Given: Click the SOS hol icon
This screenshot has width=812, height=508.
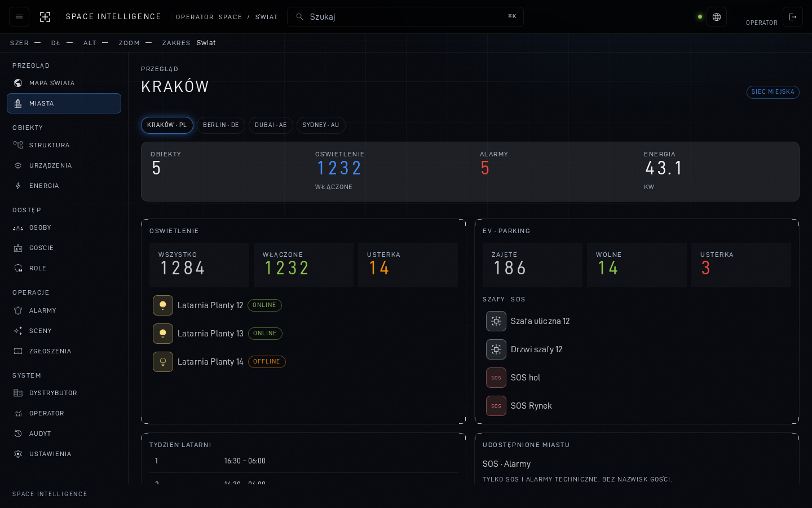Looking at the screenshot, I should [496, 378].
